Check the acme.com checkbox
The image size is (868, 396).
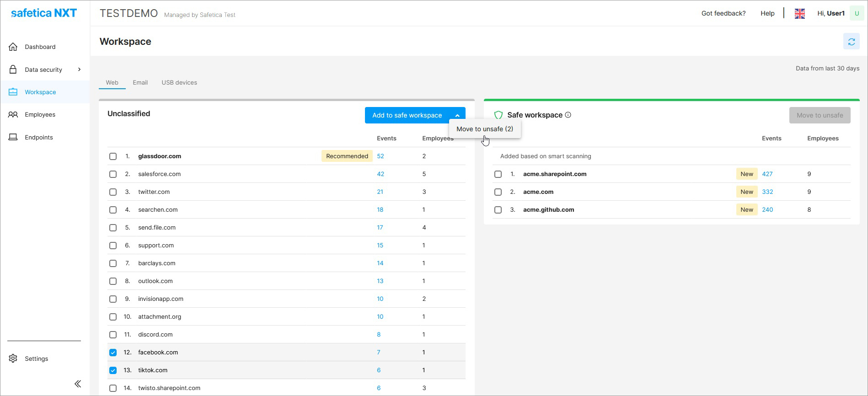tap(498, 192)
